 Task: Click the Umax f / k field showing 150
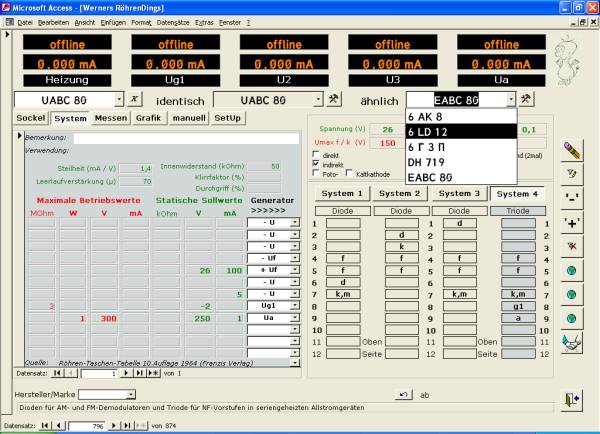click(x=387, y=143)
